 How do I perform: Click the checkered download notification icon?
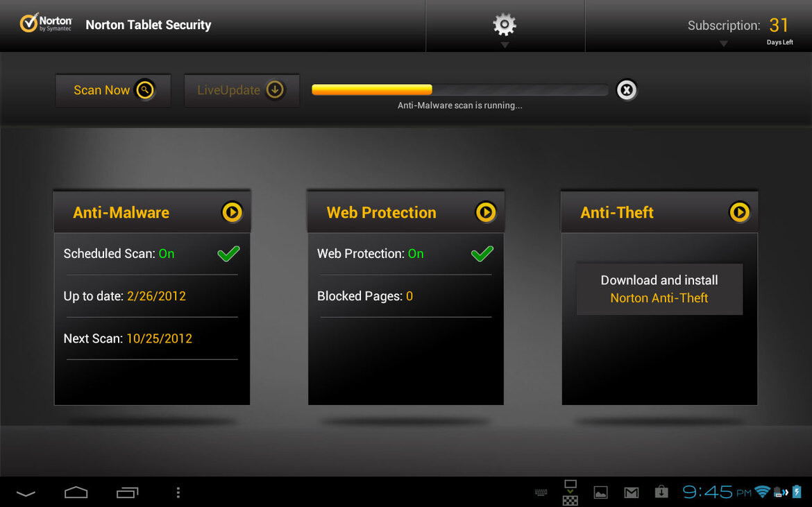pyautogui.click(x=570, y=492)
